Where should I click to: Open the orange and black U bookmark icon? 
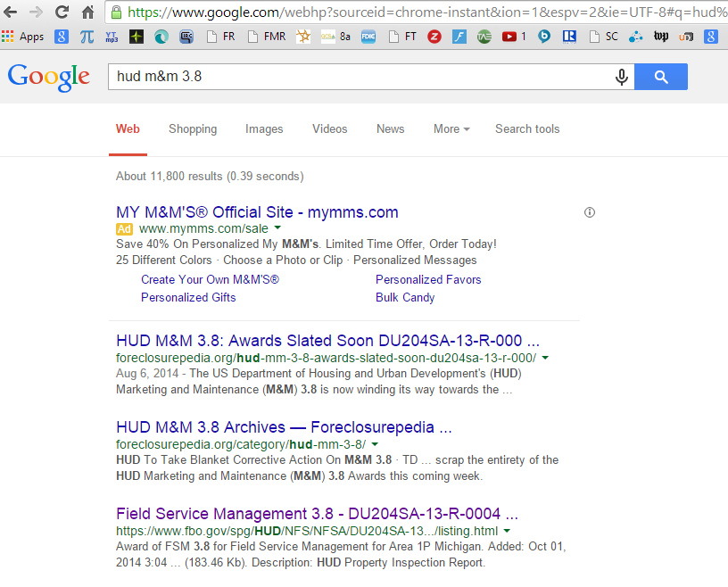click(686, 37)
